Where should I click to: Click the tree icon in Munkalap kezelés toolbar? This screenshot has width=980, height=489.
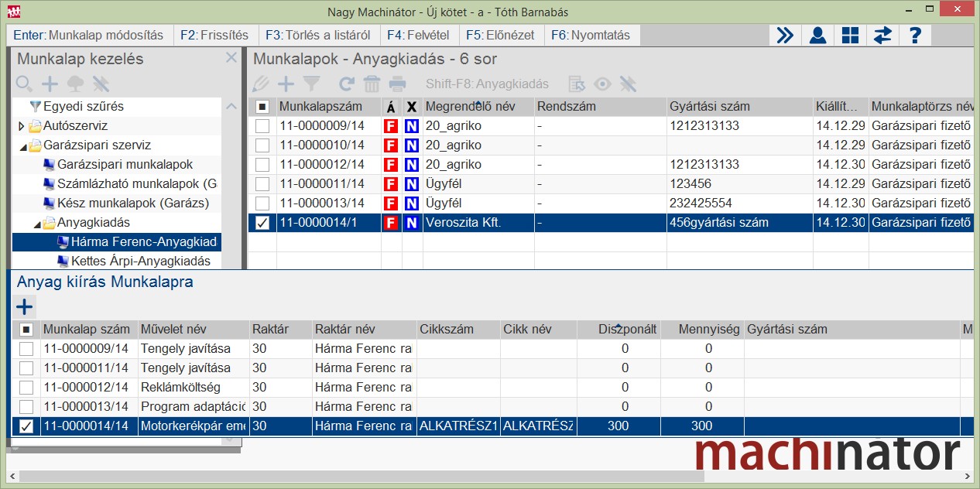75,84
